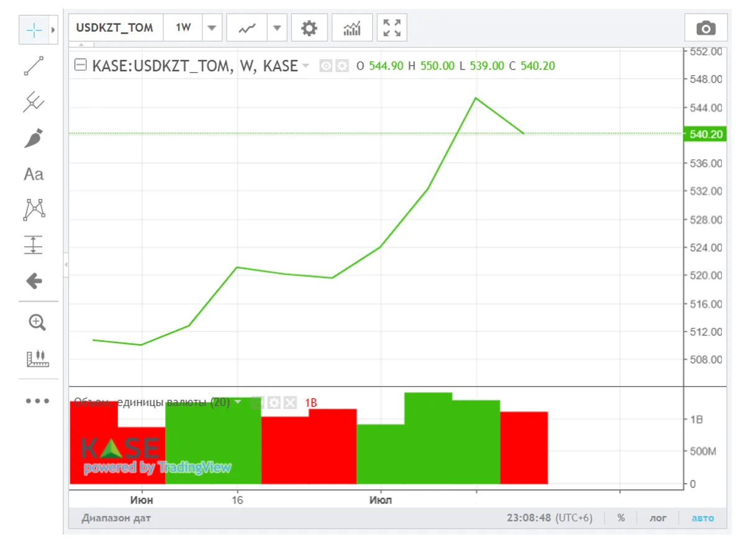The height and width of the screenshot is (542, 756).
Task: Expand the chart style dropdown arrow
Action: click(x=277, y=28)
